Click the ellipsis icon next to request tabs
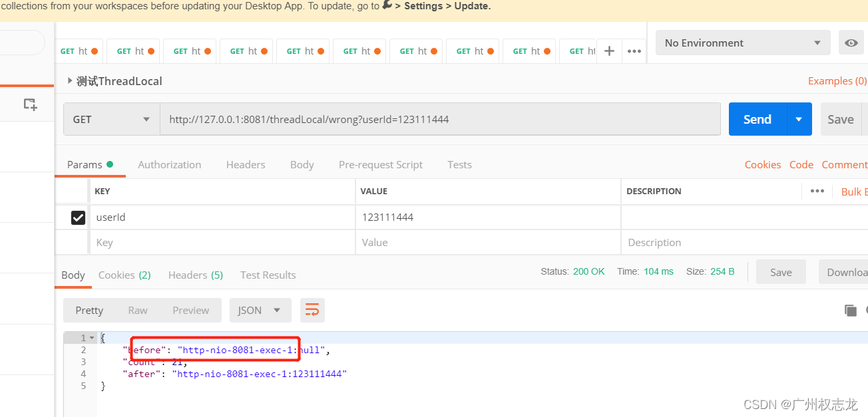 634,51
